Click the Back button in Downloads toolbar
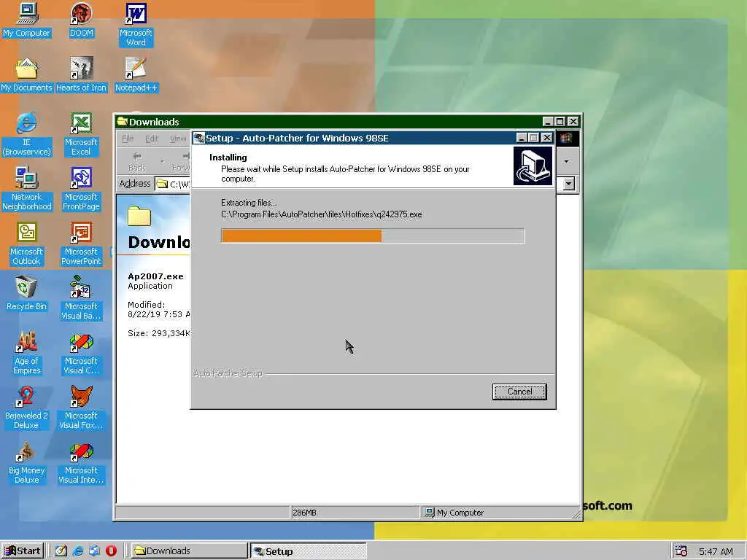This screenshot has width=747, height=560. (x=137, y=161)
